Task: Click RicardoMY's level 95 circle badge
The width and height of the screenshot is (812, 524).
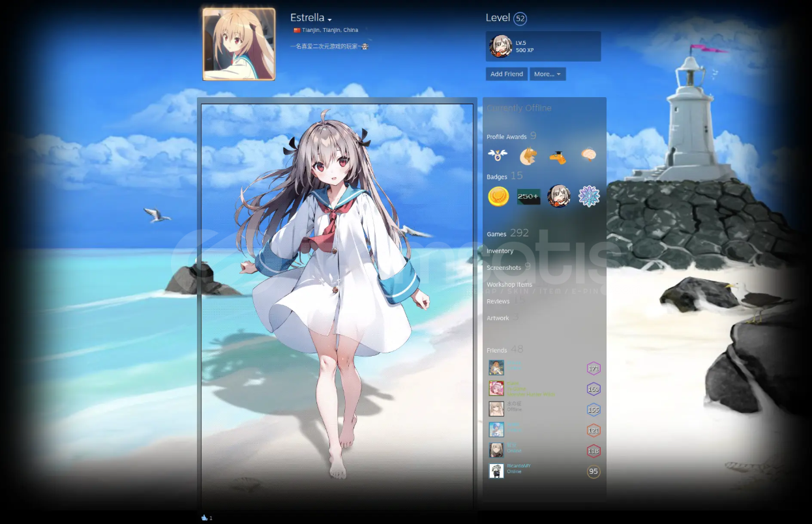Action: coord(594,472)
